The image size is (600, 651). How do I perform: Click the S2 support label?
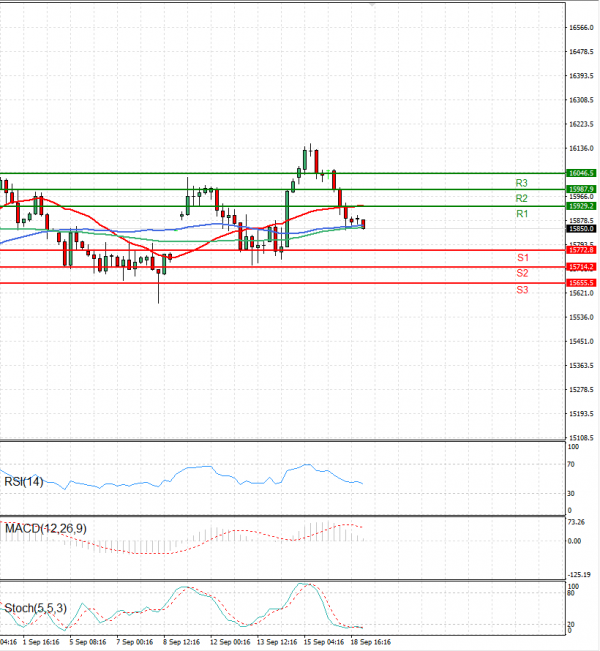pyautogui.click(x=522, y=273)
